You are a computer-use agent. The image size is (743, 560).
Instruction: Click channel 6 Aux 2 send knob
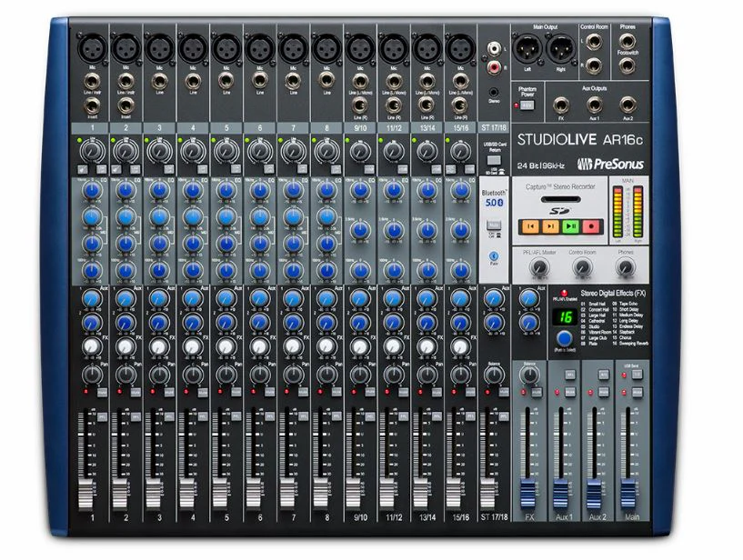(x=259, y=323)
